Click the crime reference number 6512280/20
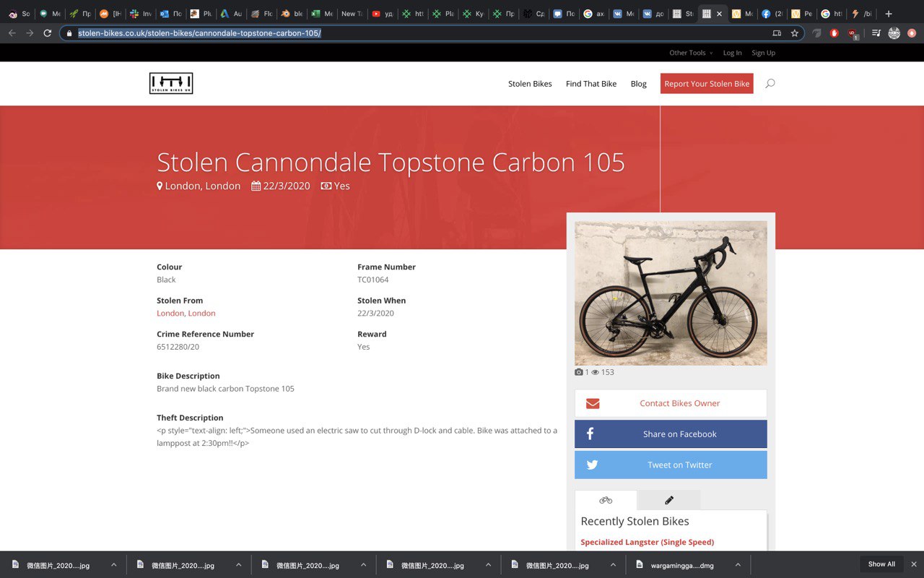Image resolution: width=924 pixels, height=578 pixels. point(178,347)
